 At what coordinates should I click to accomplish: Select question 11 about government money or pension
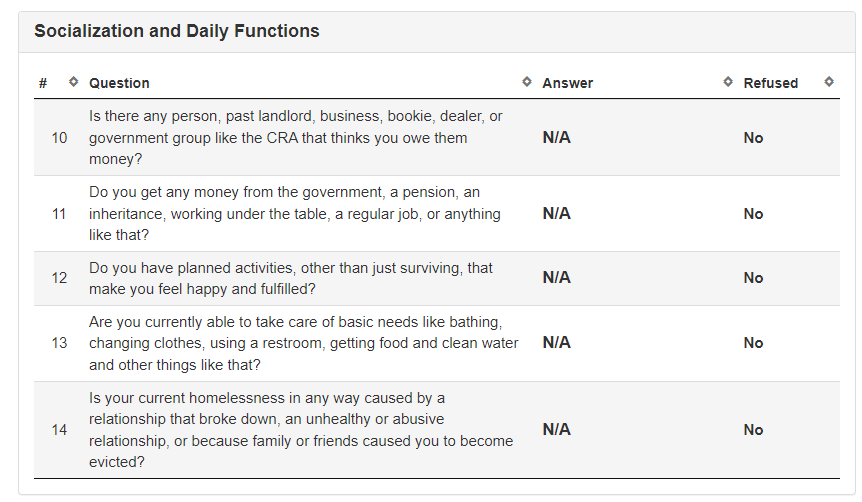coord(295,214)
